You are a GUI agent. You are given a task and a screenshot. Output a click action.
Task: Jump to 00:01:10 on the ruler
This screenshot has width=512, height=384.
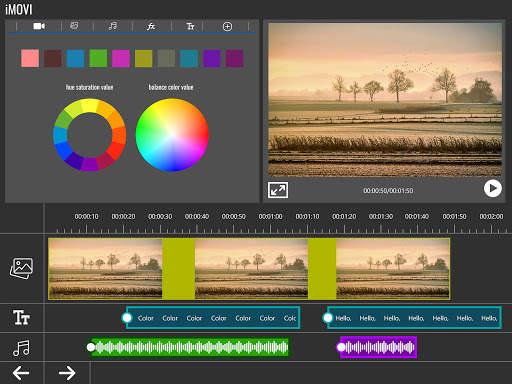[307, 217]
